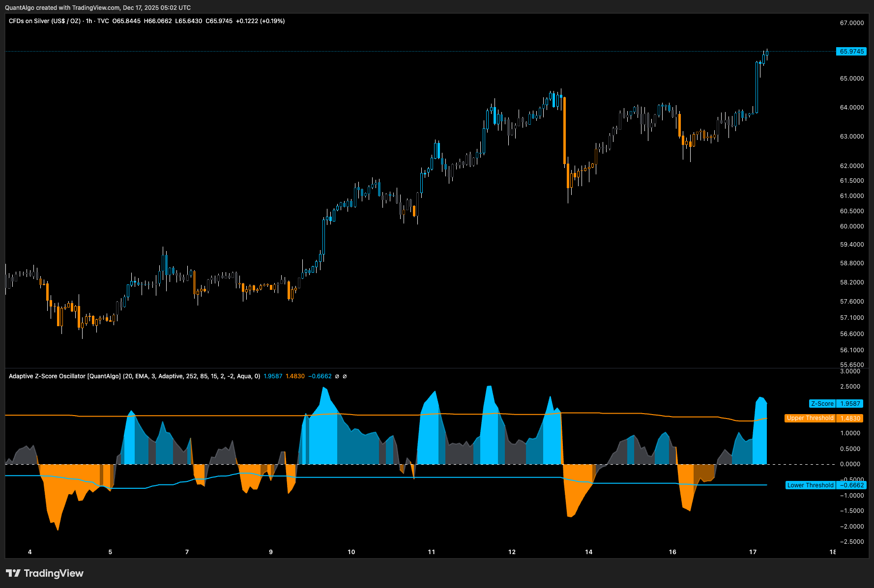Click the Z-Score 1.9587 value tag on axis

pos(850,404)
